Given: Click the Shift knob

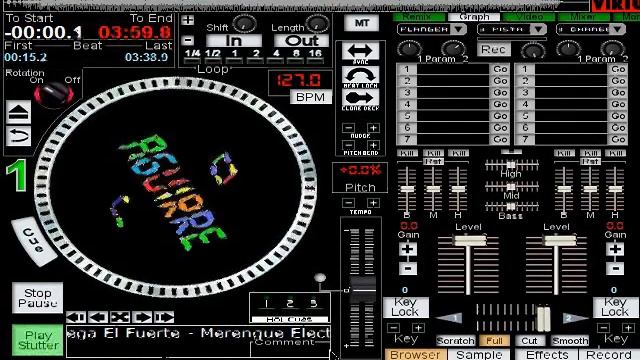Looking at the screenshot, I should [244, 24].
